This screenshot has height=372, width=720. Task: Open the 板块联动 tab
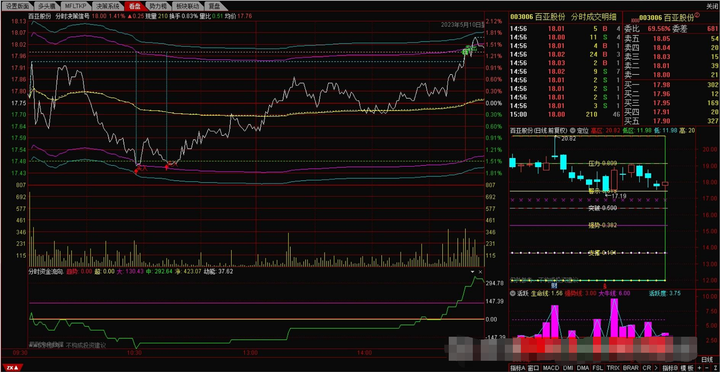[187, 6]
